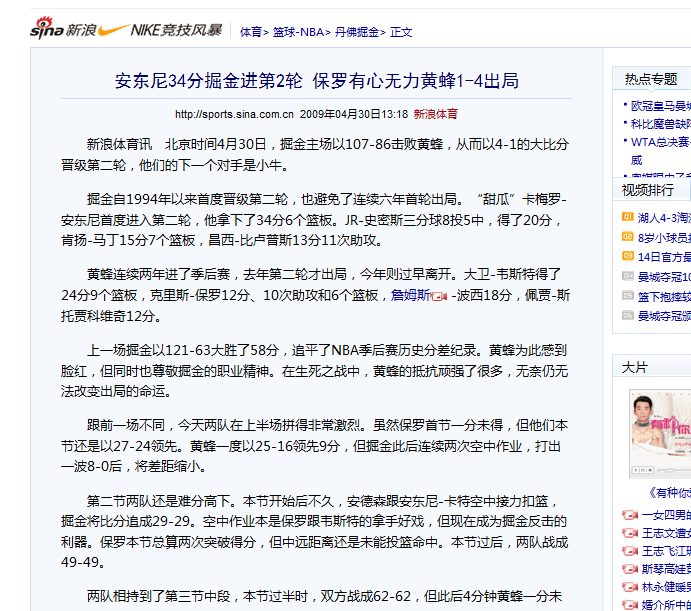Click the gray 05 rank badge
This screenshot has height=611, width=691.
(x=628, y=295)
